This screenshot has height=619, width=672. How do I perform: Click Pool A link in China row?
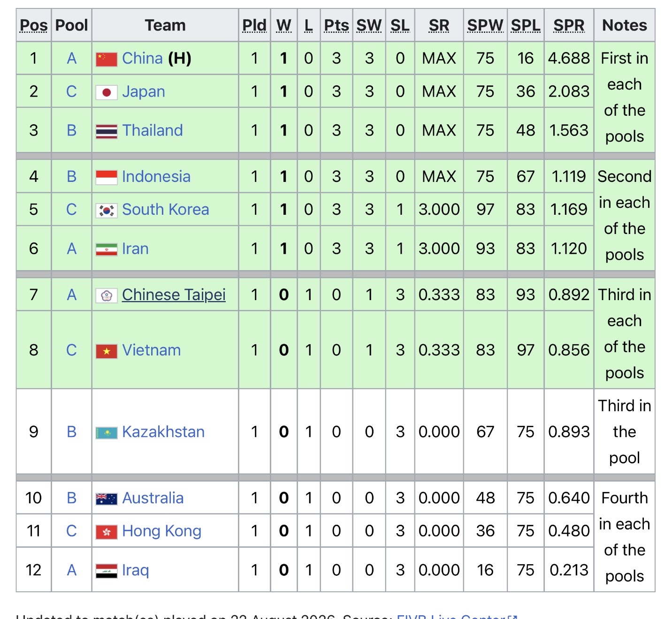71,58
